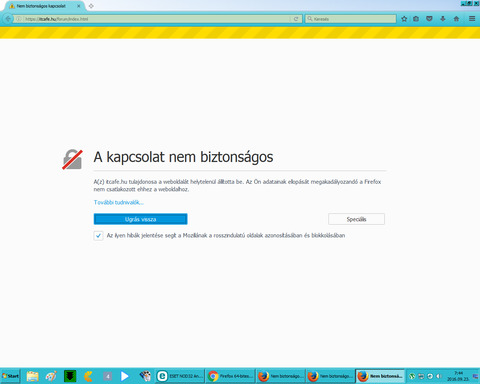The width and height of the screenshot is (480, 384).
Task: Uncheck the error reporting to Mozilla checkbox
Action: [98, 236]
